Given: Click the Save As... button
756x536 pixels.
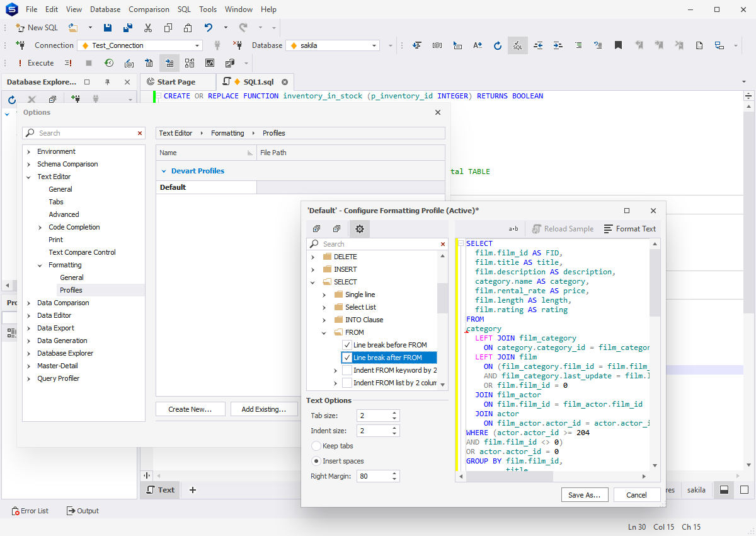Looking at the screenshot, I should click(584, 495).
